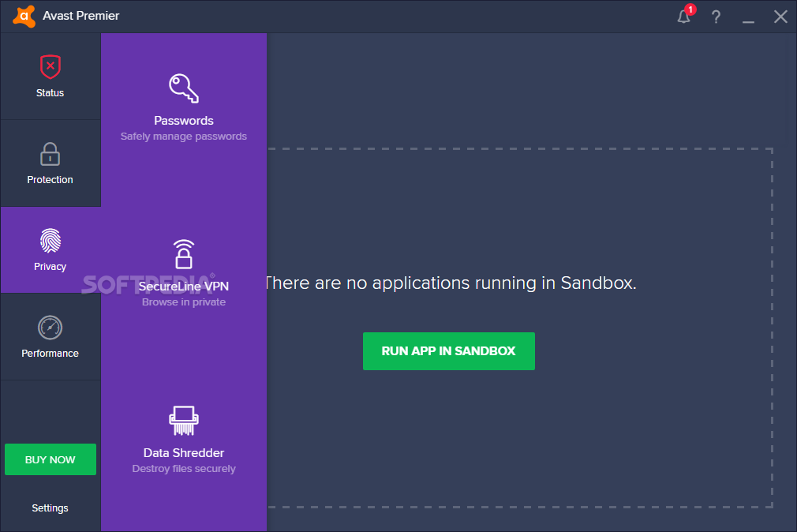Click the Protection padlock icon
The image size is (797, 532).
(x=50, y=154)
